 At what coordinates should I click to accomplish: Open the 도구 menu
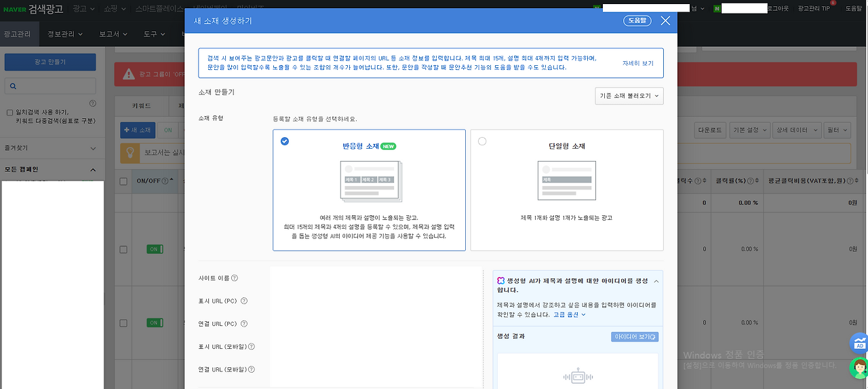click(x=154, y=33)
